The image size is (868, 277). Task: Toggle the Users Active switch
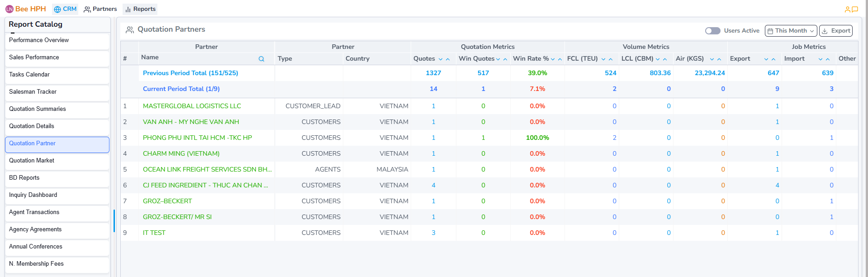coord(712,31)
